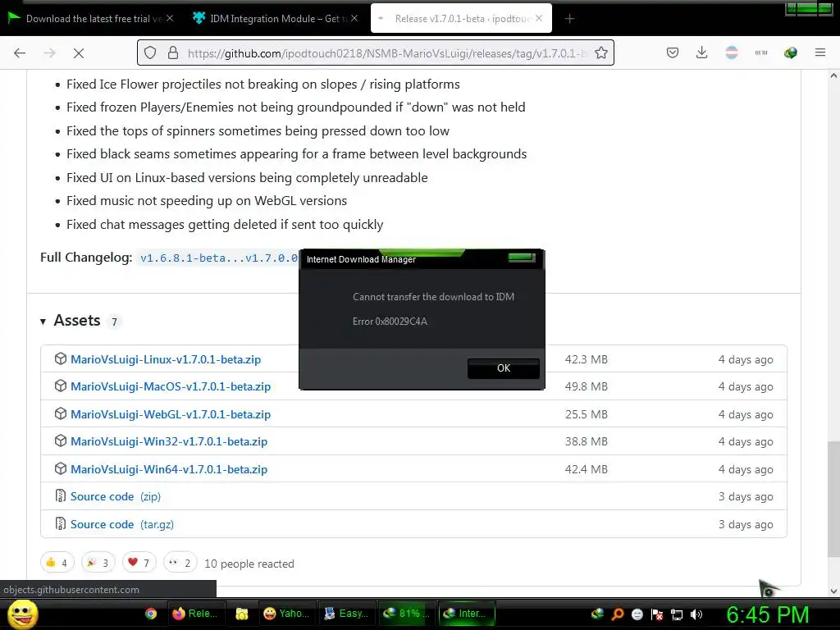Click the package icon beside MacOS zip

click(x=61, y=386)
